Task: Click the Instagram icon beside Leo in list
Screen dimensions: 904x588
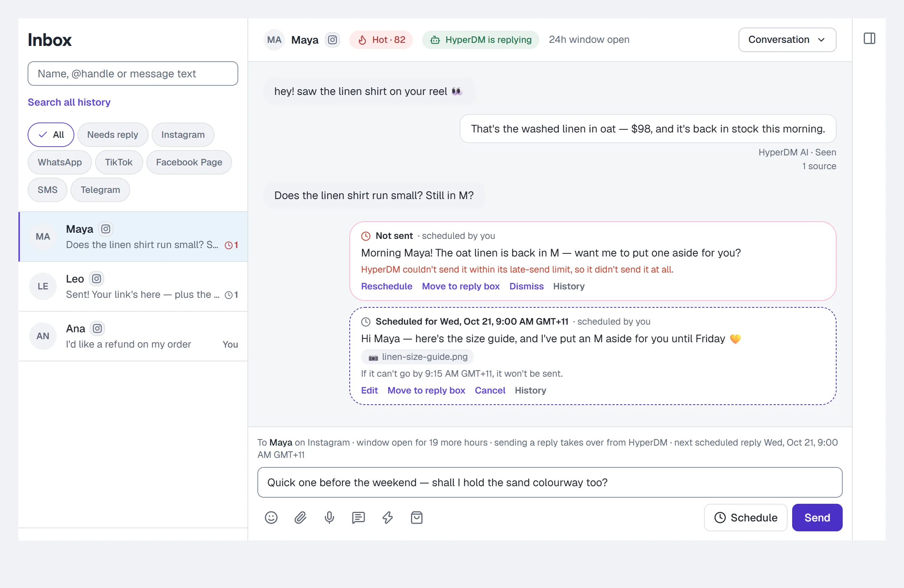Action: [97, 279]
